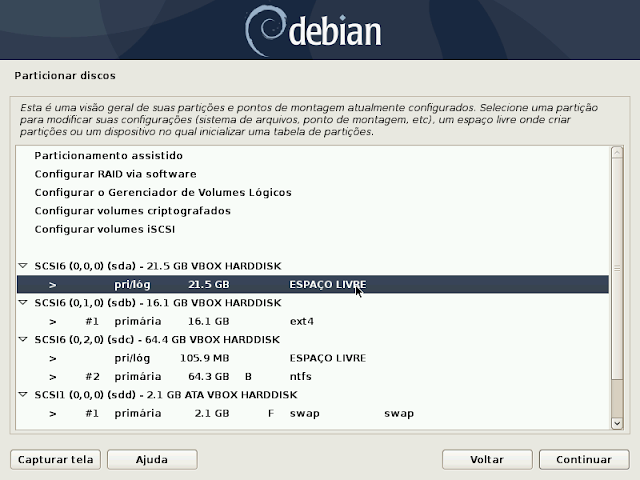Collapse the sda 21.5 GB disk tree

coord(23,266)
